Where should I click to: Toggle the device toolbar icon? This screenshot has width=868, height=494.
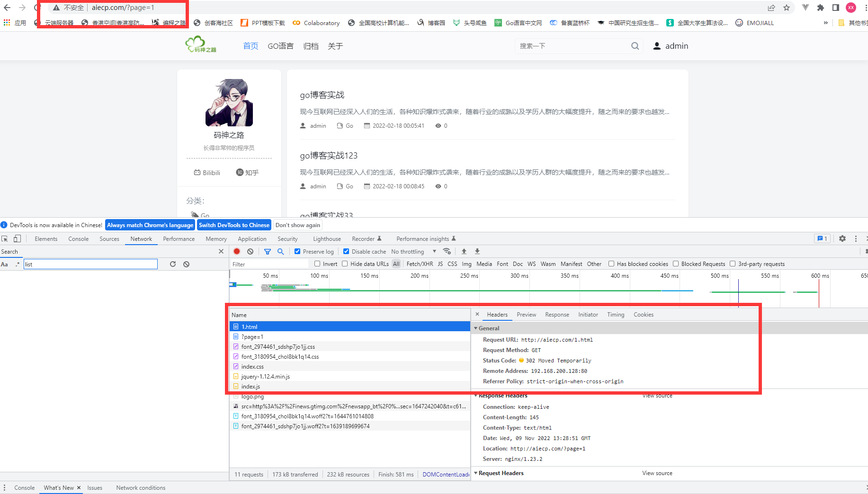tap(17, 239)
